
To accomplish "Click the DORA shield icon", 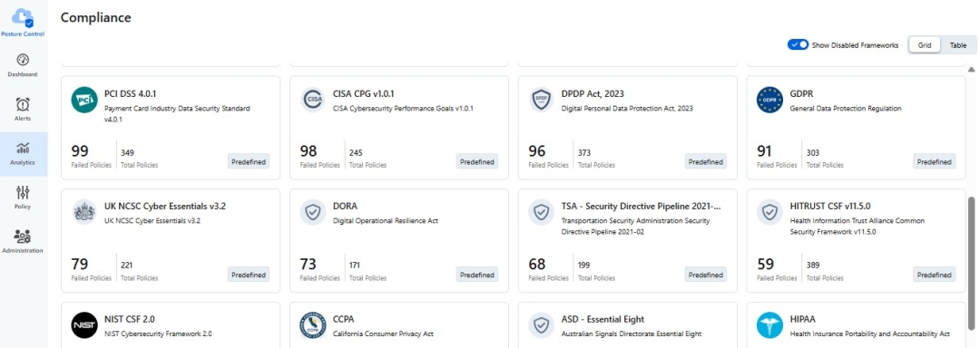I will pyautogui.click(x=312, y=212).
